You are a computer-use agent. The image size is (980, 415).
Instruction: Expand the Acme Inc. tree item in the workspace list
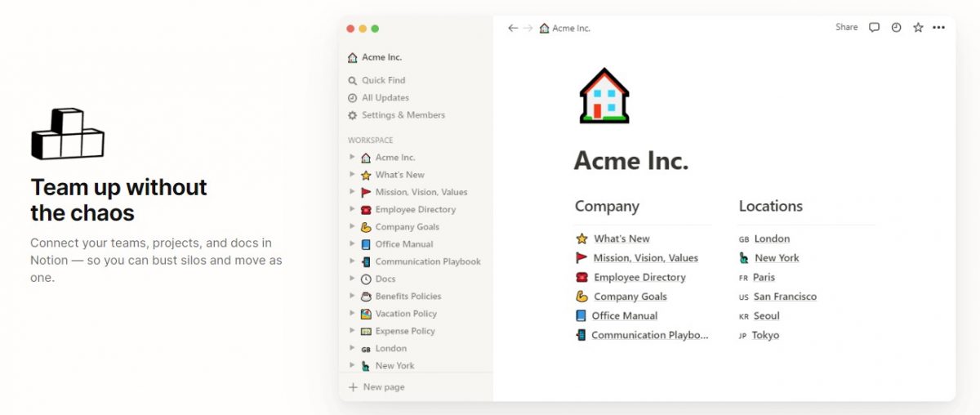point(352,157)
